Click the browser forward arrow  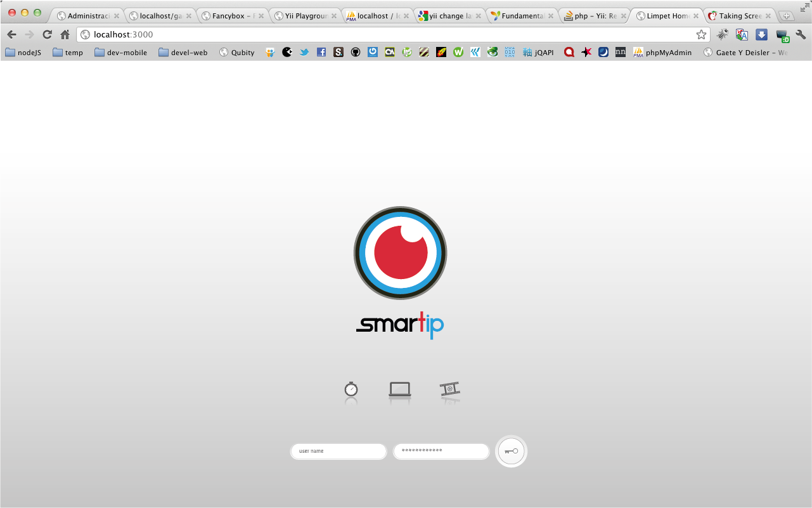(29, 35)
